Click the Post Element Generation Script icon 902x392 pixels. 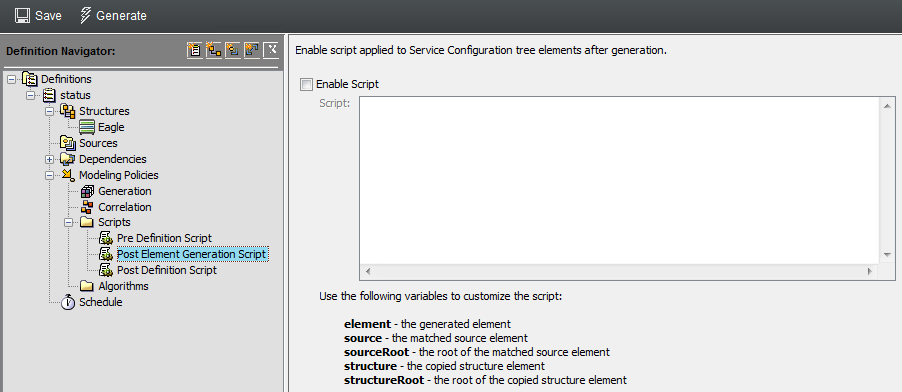tap(106, 254)
